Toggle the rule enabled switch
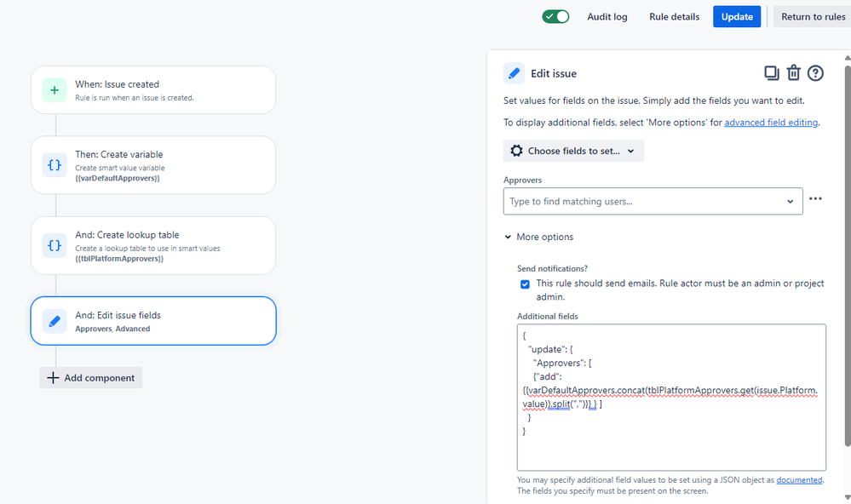The width and height of the screenshot is (851, 504). point(555,17)
